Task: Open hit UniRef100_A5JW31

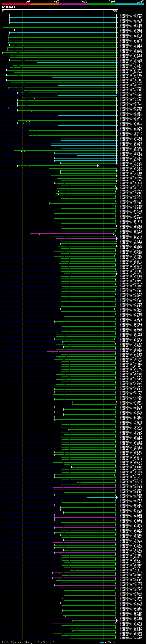Action: (x=131, y=239)
